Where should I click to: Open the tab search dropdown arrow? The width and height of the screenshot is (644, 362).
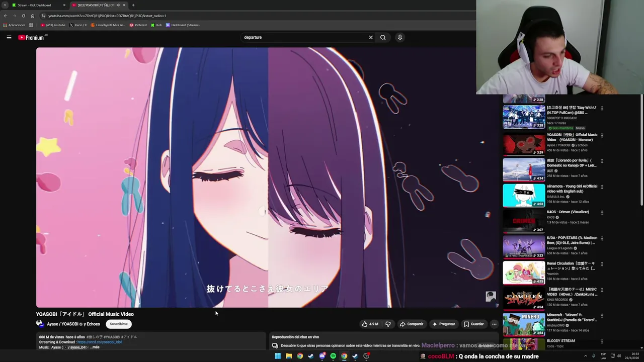pos(5,5)
